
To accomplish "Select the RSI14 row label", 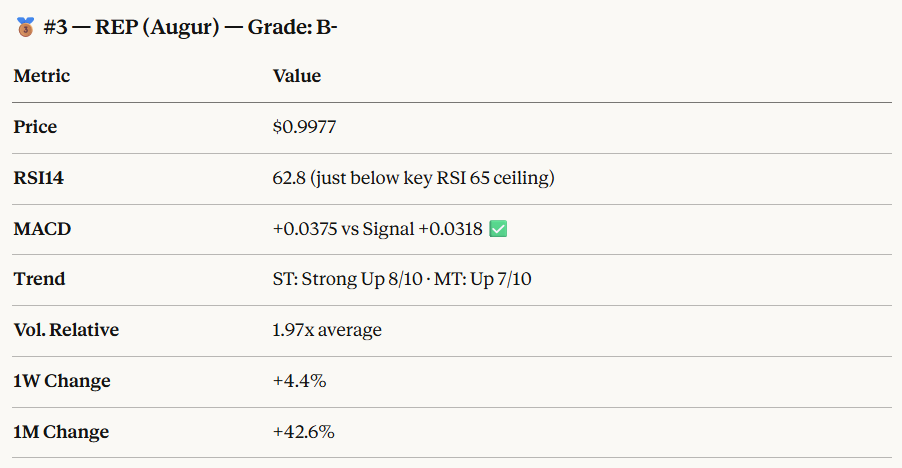I will (x=39, y=178).
